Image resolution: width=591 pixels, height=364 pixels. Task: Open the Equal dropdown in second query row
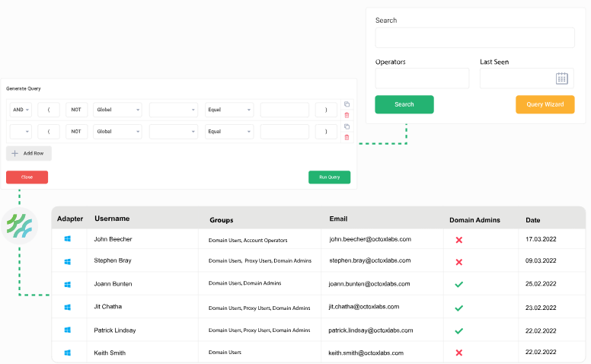(x=228, y=132)
